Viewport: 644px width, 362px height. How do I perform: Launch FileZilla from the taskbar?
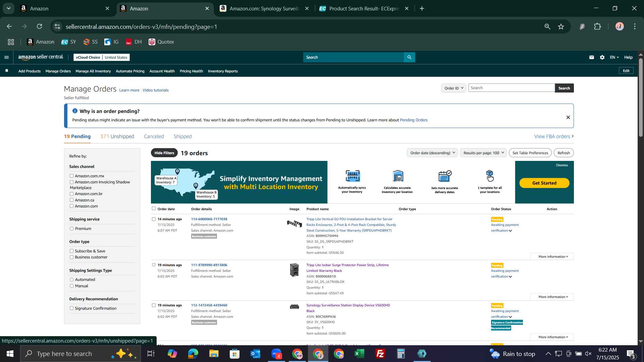(380, 354)
